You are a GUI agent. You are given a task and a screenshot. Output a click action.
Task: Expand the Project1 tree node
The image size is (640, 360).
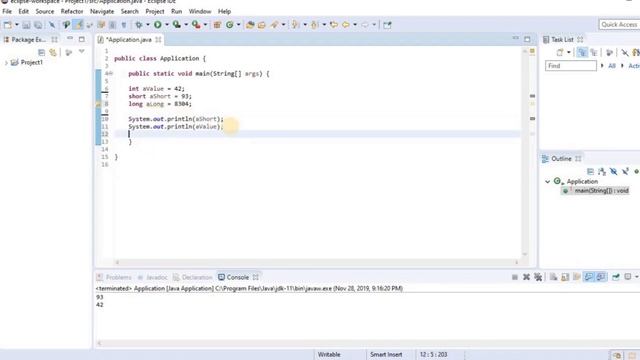(x=6, y=63)
